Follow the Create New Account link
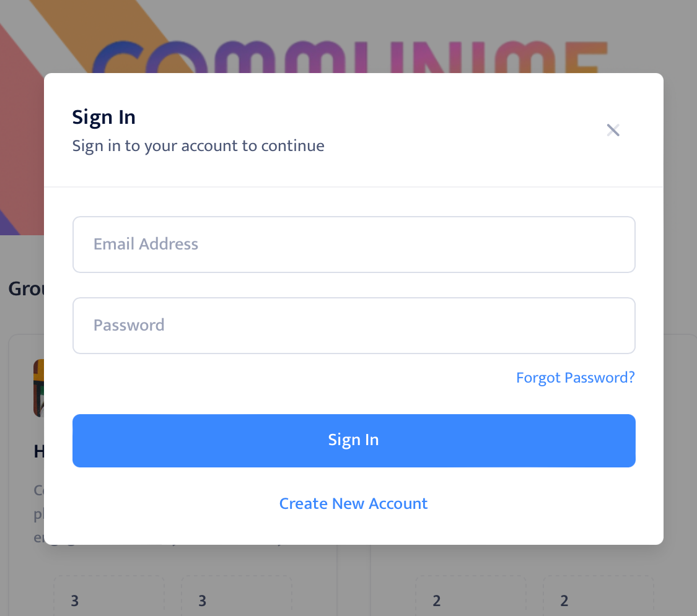 [x=353, y=503]
